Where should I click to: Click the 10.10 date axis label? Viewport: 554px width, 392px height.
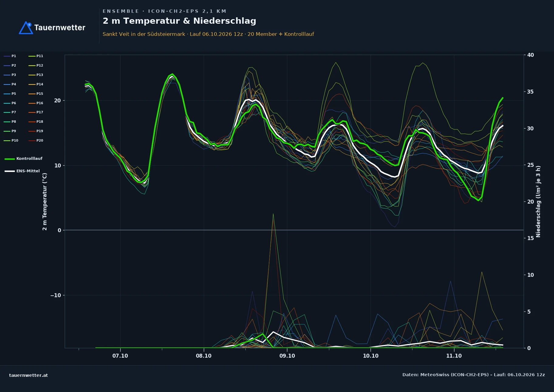[371, 356]
